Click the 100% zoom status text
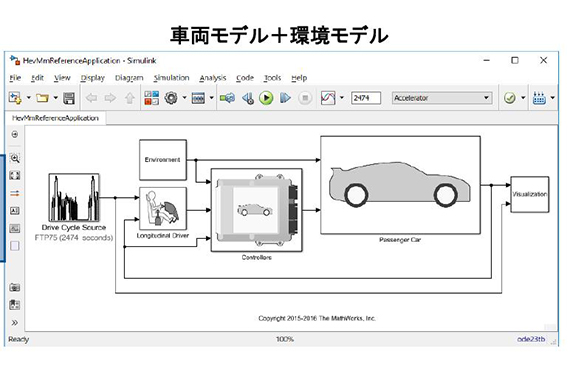This screenshot has width=570, height=380. coord(285,339)
